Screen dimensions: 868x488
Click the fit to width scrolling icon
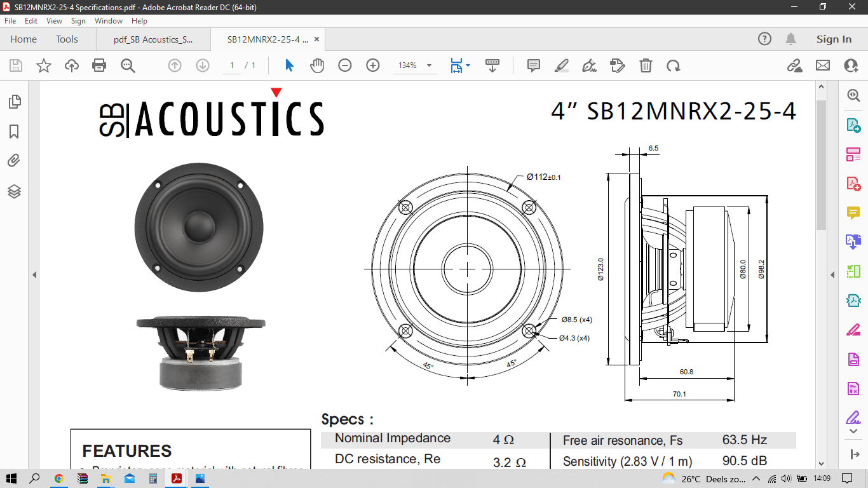coord(456,65)
